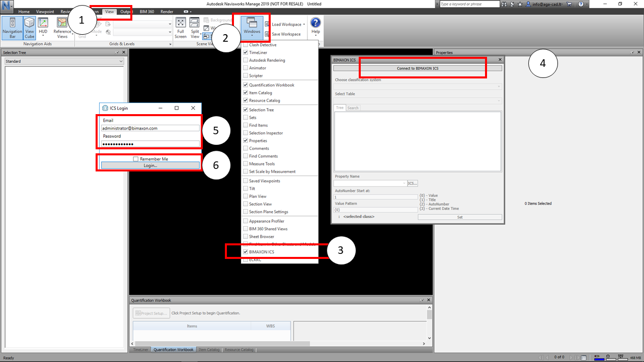Viewport: 644px width, 362px height.
Task: Click the Set button in BIMAXON ICS
Action: (x=460, y=217)
